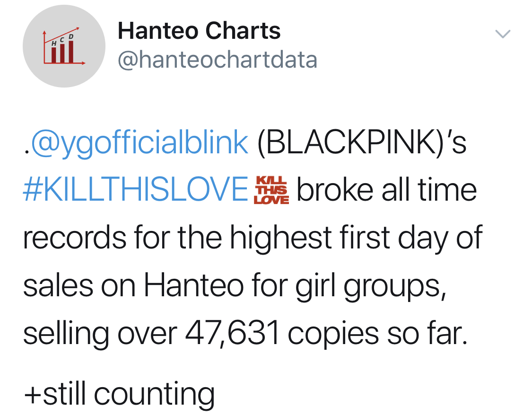Open the @hanteochartdata handle
Screen dimensions: 532x416
[x=218, y=60]
